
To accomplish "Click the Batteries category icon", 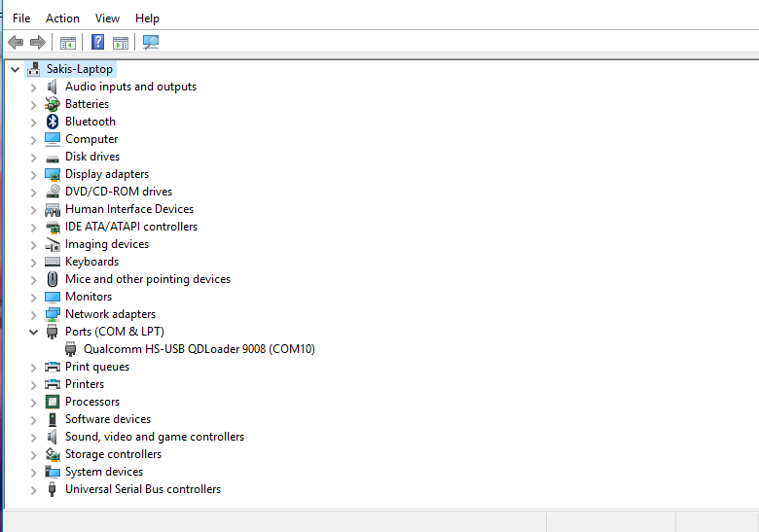I will (53, 104).
